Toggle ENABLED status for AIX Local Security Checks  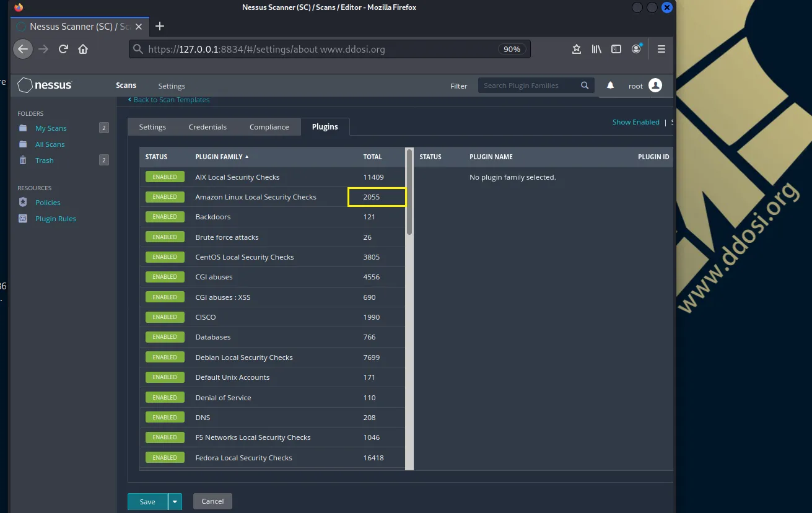pos(165,177)
